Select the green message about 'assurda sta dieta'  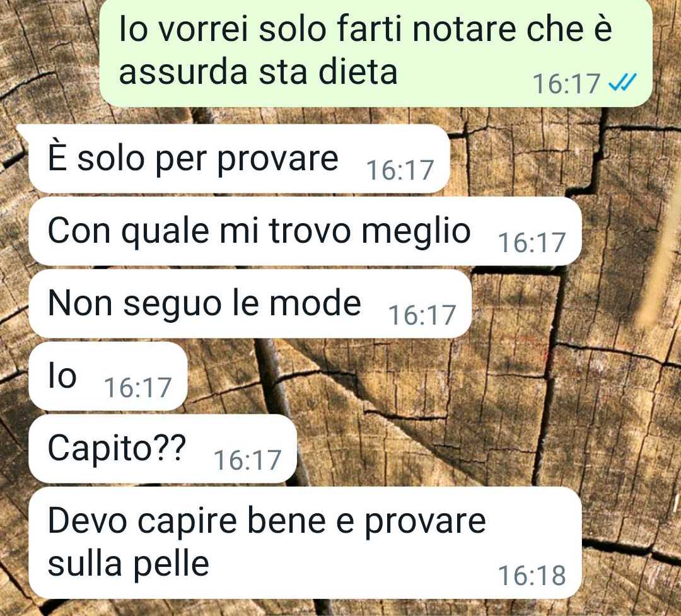point(376,52)
